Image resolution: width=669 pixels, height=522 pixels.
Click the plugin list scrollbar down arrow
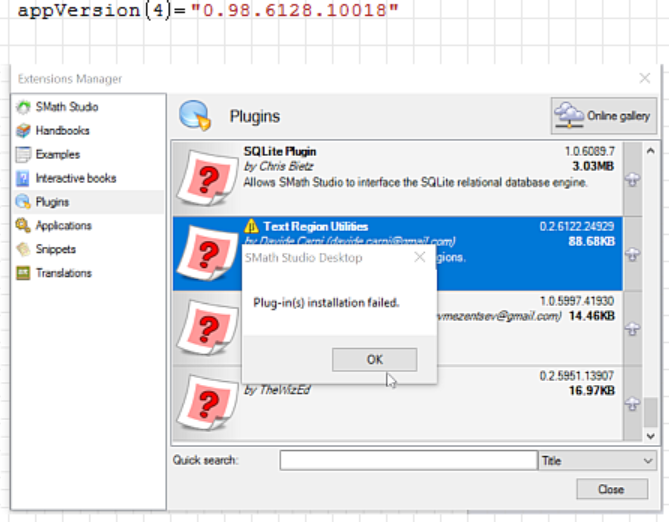tap(651, 435)
